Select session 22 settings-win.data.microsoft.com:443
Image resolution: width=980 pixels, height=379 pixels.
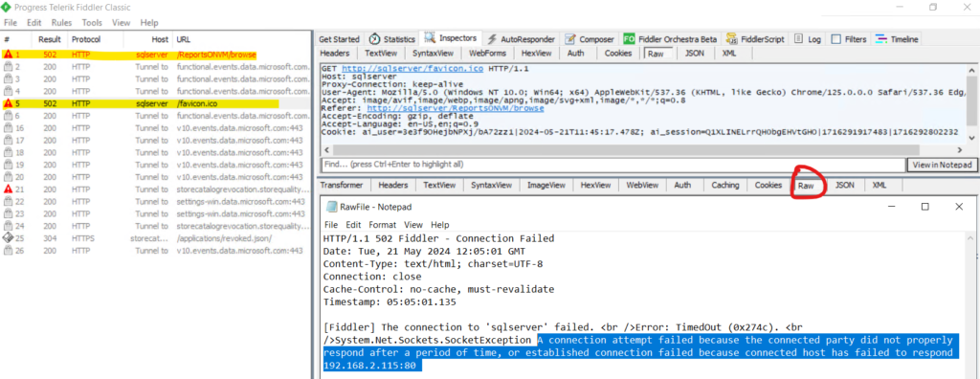(x=156, y=201)
